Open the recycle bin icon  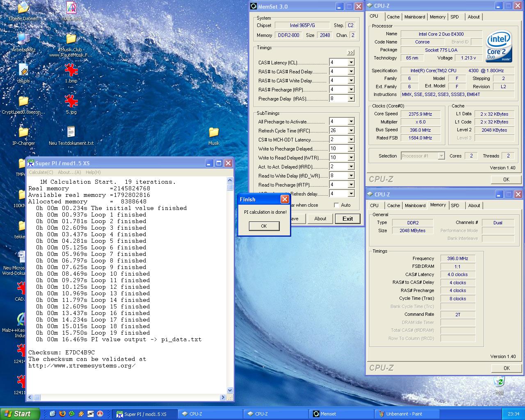tap(499, 381)
